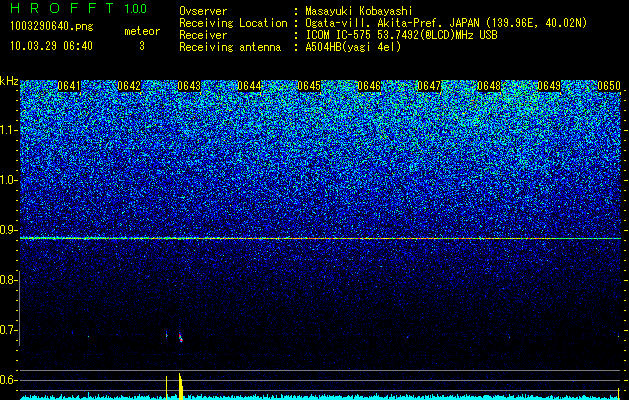Click the 0.8 kHz axis label
Screen dimensions: 629x400
pyautogui.click(x=8, y=280)
